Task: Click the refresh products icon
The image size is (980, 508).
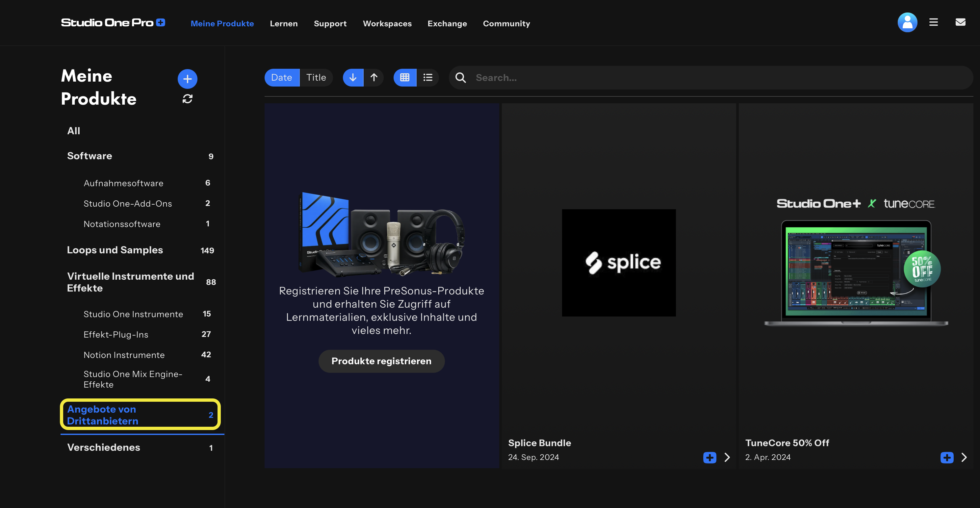Action: tap(187, 99)
